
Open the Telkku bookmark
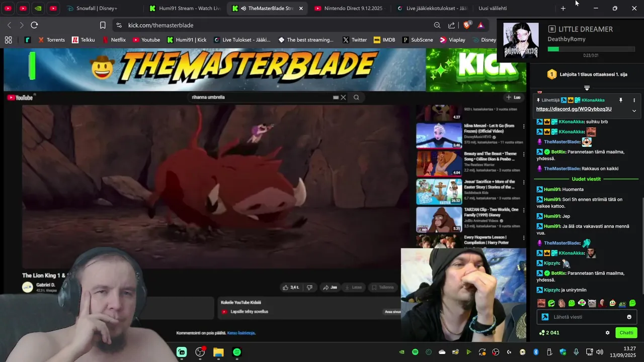[x=83, y=40]
